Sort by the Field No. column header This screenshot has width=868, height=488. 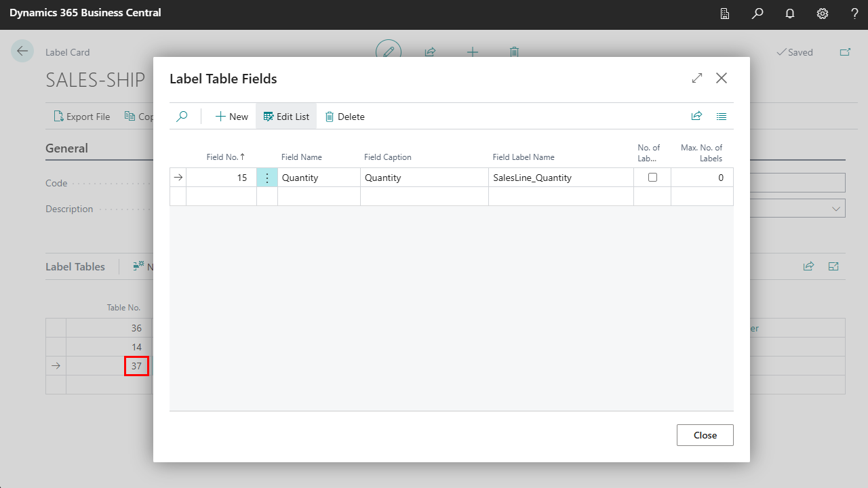tap(225, 157)
